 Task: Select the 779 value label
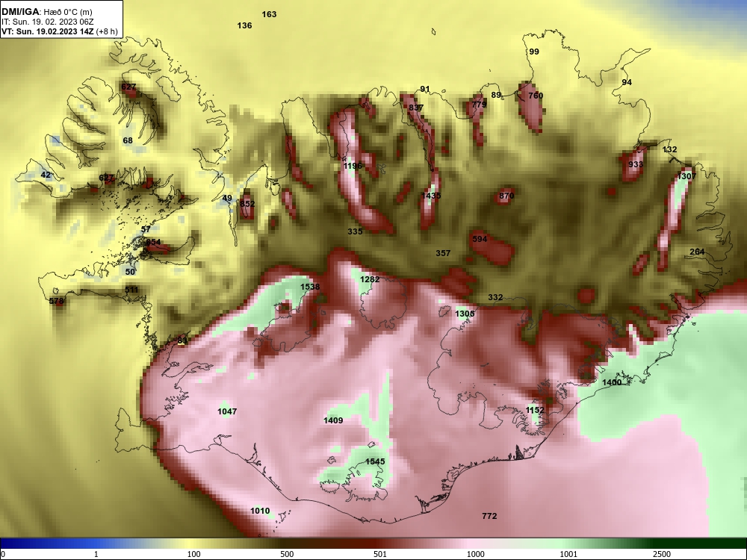tap(480, 105)
